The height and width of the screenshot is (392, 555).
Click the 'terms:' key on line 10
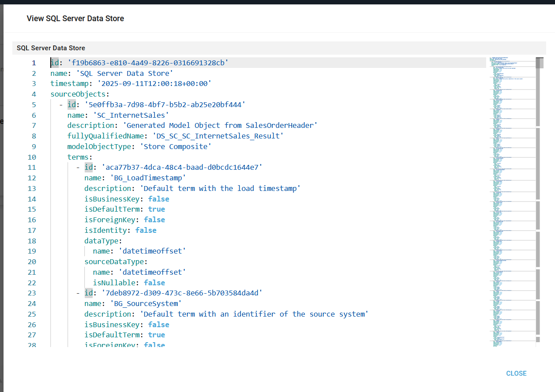pyautogui.click(x=80, y=157)
